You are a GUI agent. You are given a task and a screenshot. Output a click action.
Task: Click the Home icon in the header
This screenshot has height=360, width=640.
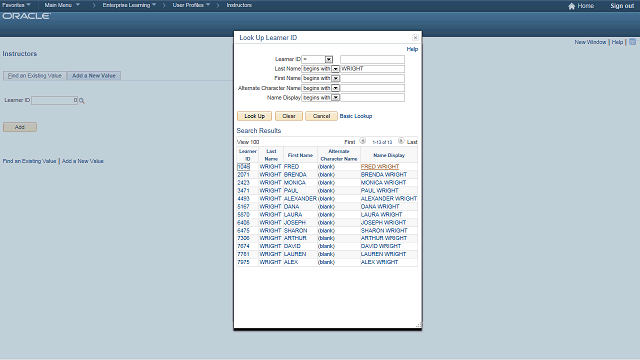point(571,6)
